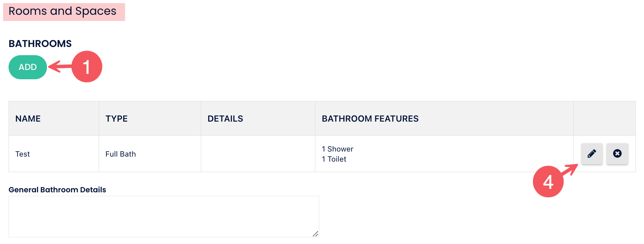Image resolution: width=644 pixels, height=244 pixels.
Task: Click the text area resize handle
Action: point(316,234)
